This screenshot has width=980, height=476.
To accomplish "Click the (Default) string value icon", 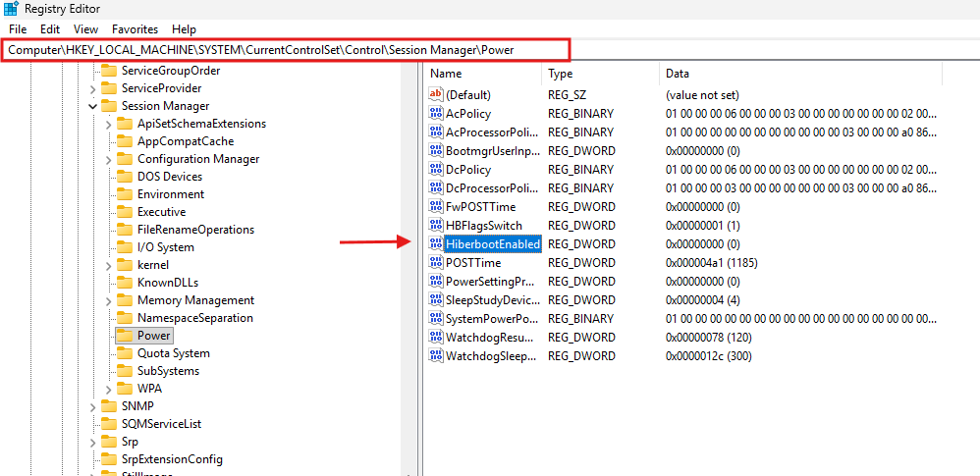I will 436,94.
